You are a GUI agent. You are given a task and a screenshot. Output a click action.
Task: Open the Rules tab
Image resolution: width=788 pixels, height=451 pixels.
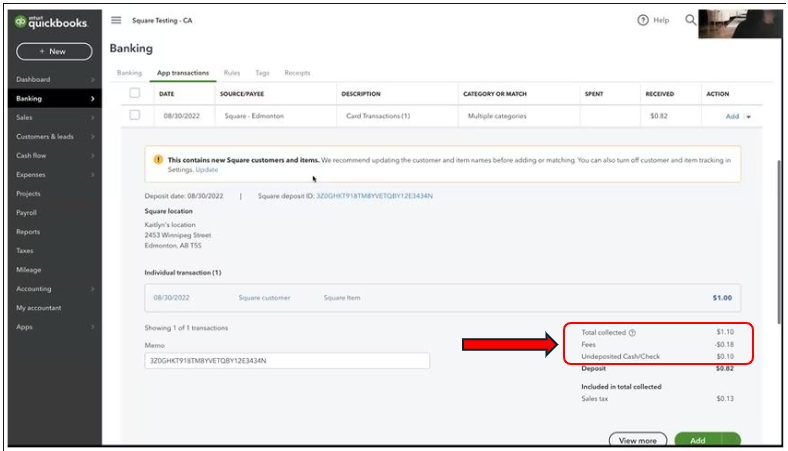point(232,73)
